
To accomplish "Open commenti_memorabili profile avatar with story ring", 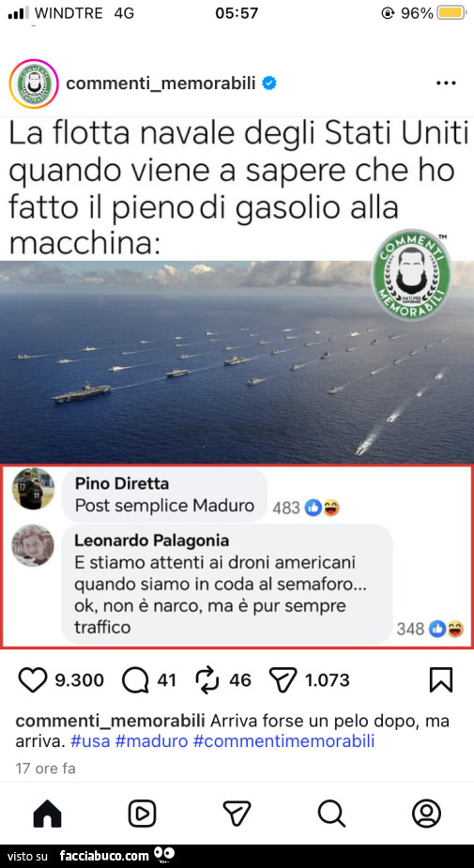I will [x=34, y=84].
